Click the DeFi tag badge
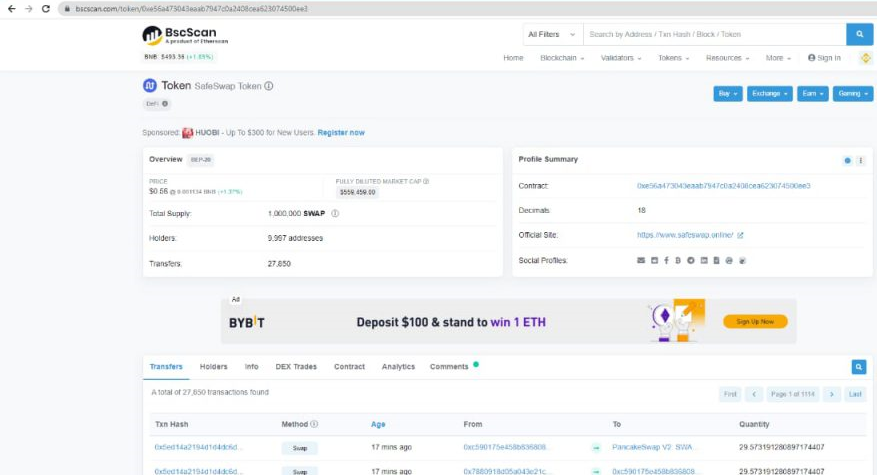The width and height of the screenshot is (877, 475). click(x=157, y=104)
